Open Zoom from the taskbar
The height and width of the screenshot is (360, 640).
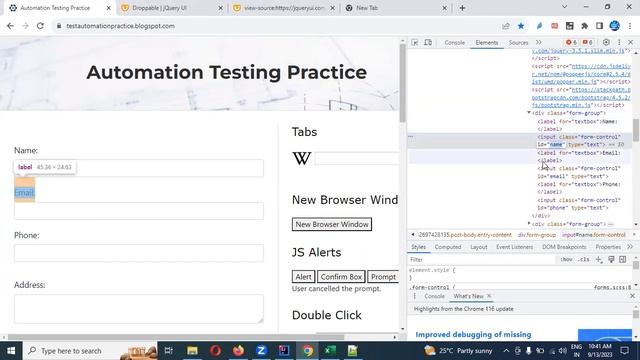[261, 351]
